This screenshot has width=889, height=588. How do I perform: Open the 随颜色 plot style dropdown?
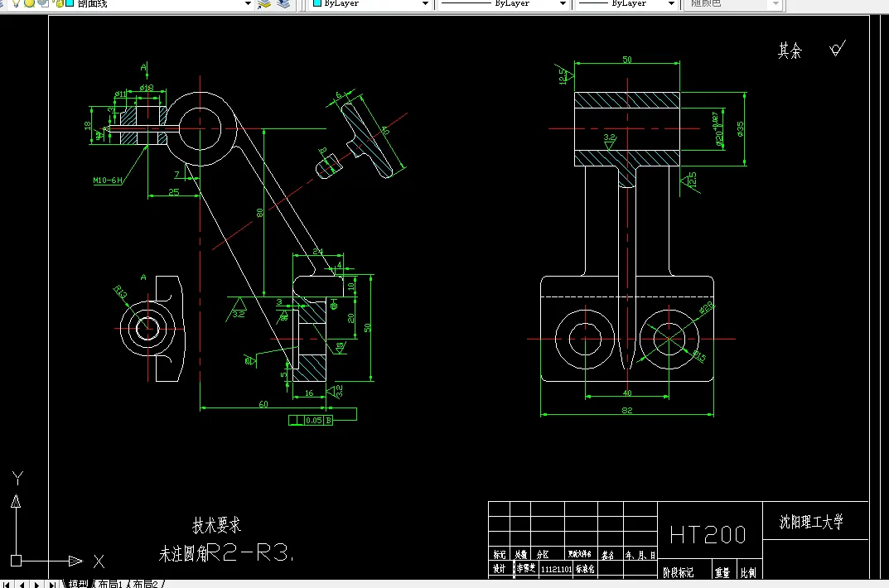click(775, 3)
